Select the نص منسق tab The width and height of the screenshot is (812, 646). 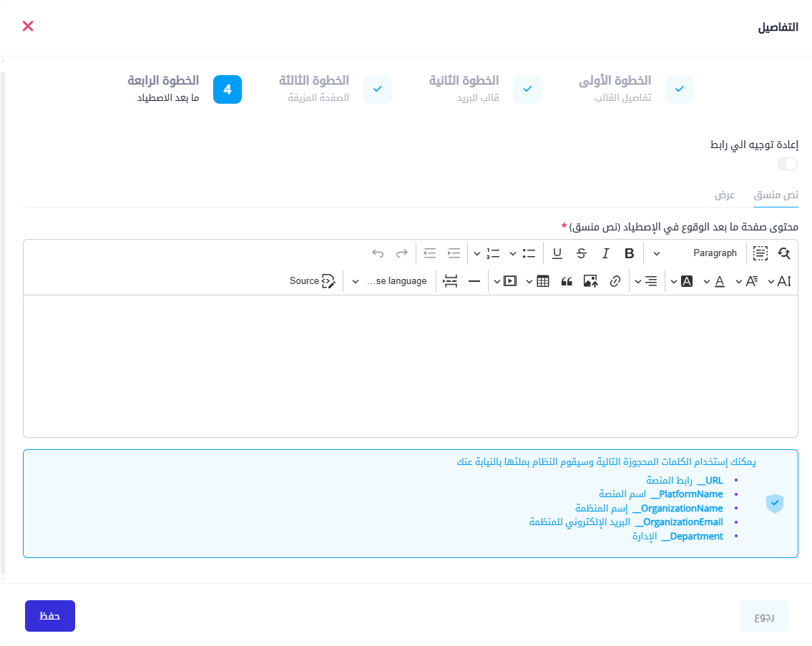[x=776, y=195]
